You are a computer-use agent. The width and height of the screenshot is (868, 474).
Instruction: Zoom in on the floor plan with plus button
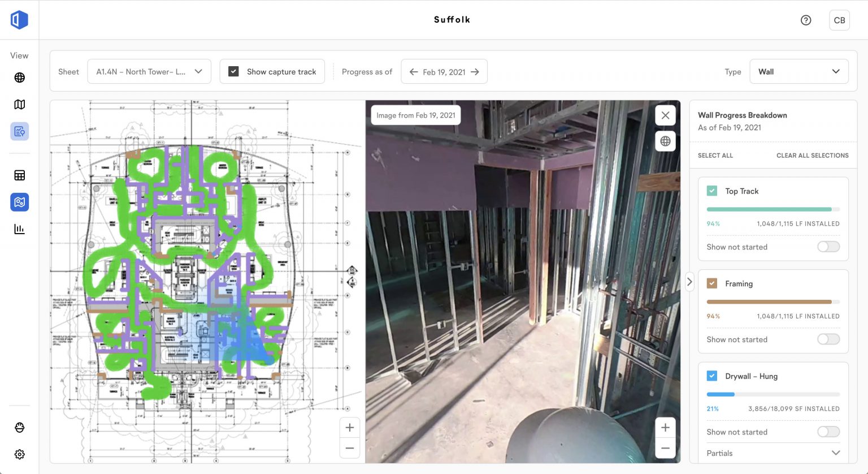tap(349, 428)
